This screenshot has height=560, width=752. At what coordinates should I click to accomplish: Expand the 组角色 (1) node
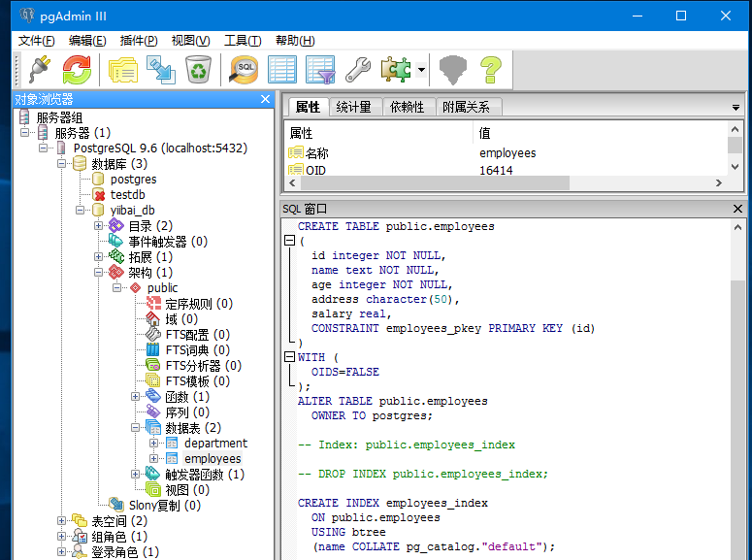(x=61, y=536)
